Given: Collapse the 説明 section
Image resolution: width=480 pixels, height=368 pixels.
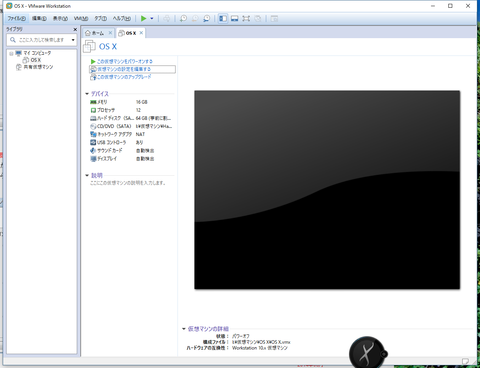Looking at the screenshot, I should click(87, 175).
